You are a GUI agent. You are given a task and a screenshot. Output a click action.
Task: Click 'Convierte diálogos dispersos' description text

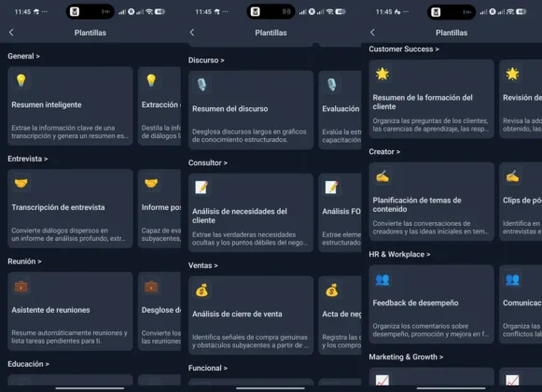pyautogui.click(x=68, y=234)
